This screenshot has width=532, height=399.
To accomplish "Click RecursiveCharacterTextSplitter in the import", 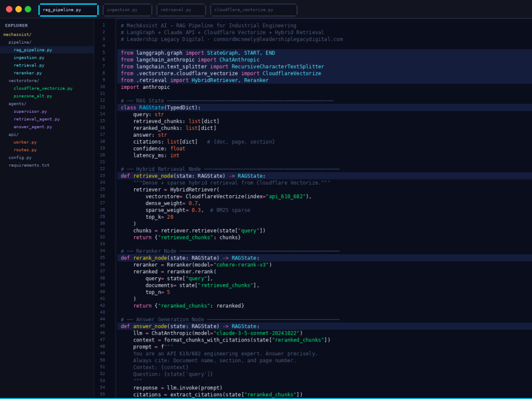I will [278, 66].
